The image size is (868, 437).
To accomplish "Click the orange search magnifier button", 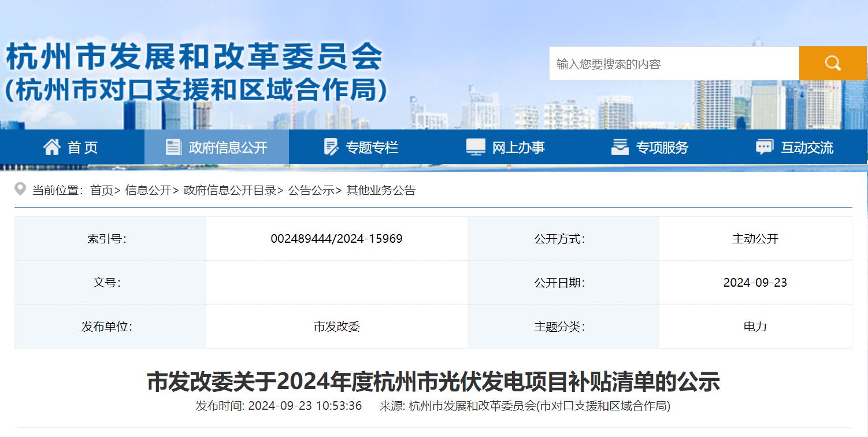I will [x=832, y=64].
